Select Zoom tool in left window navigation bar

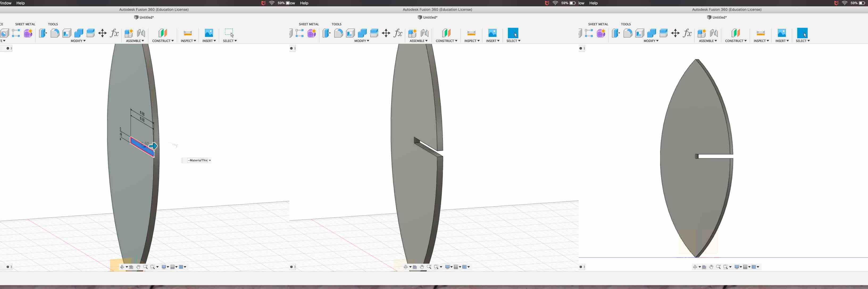click(x=145, y=267)
